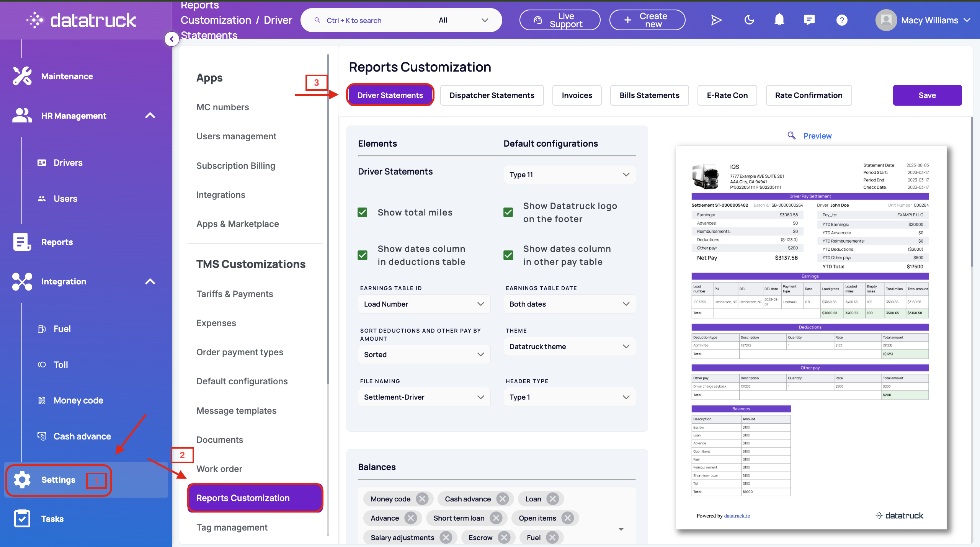
Task: Click the settings menu scrollbar
Action: pyautogui.click(x=328, y=219)
